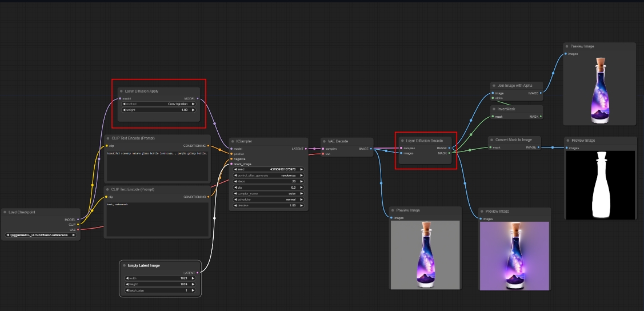The image size is (644, 311).
Task: Click the white bottle mask preview image
Action: [x=600, y=185]
